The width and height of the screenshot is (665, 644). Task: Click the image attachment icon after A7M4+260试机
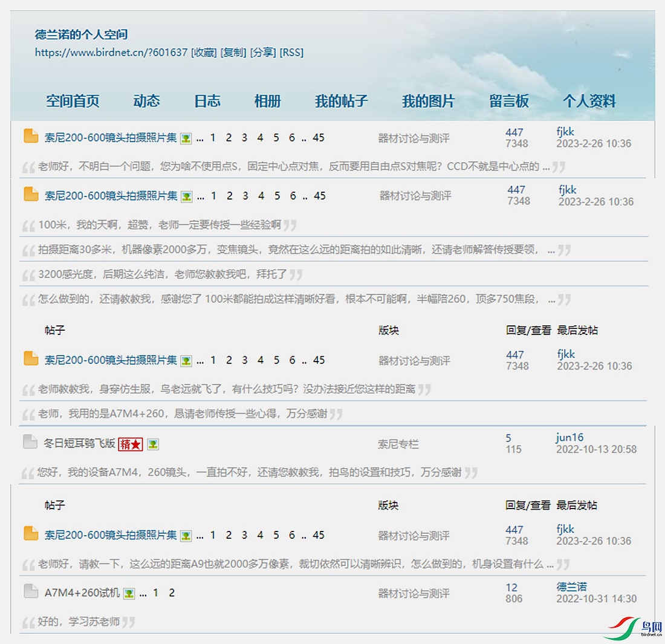tap(129, 593)
